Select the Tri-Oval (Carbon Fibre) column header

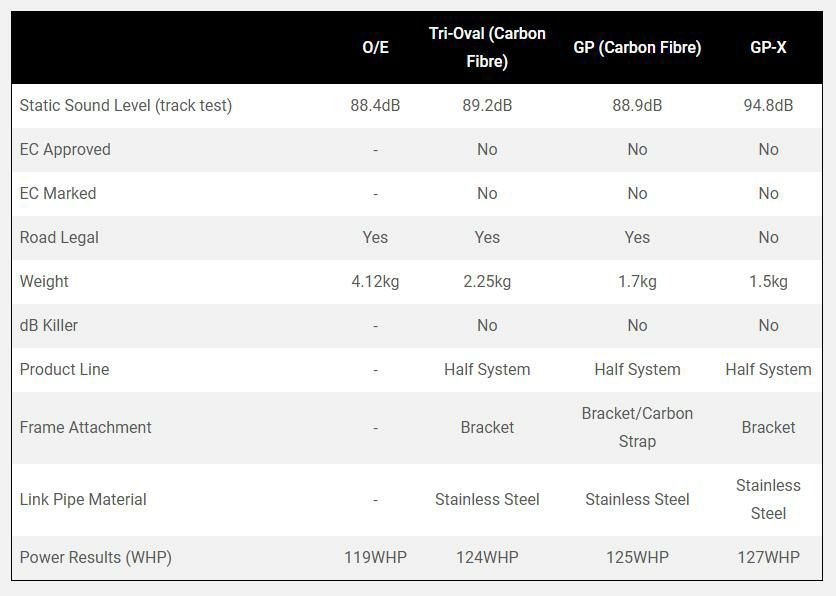pyautogui.click(x=487, y=47)
